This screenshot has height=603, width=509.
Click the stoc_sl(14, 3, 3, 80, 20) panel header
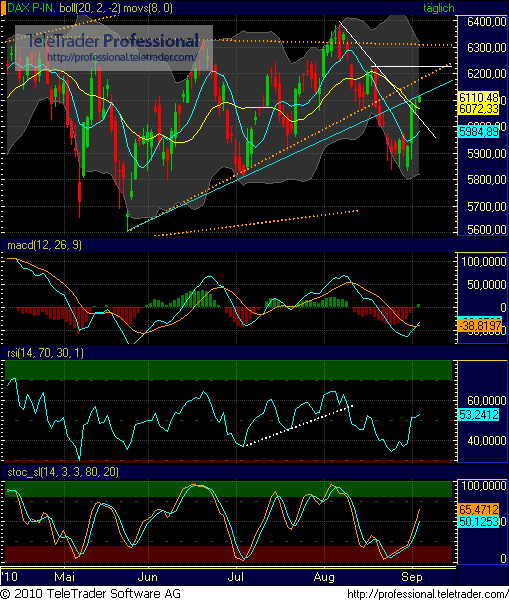pyautogui.click(x=63, y=472)
